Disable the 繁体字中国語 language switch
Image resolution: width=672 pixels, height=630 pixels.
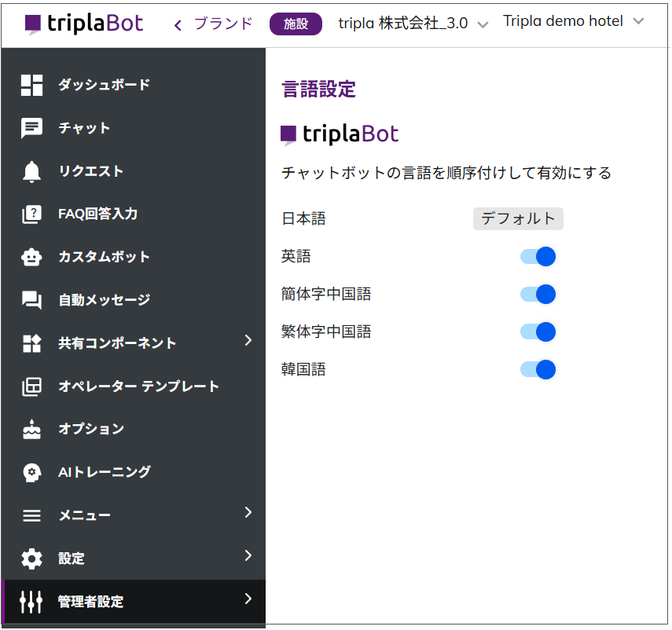tap(538, 332)
